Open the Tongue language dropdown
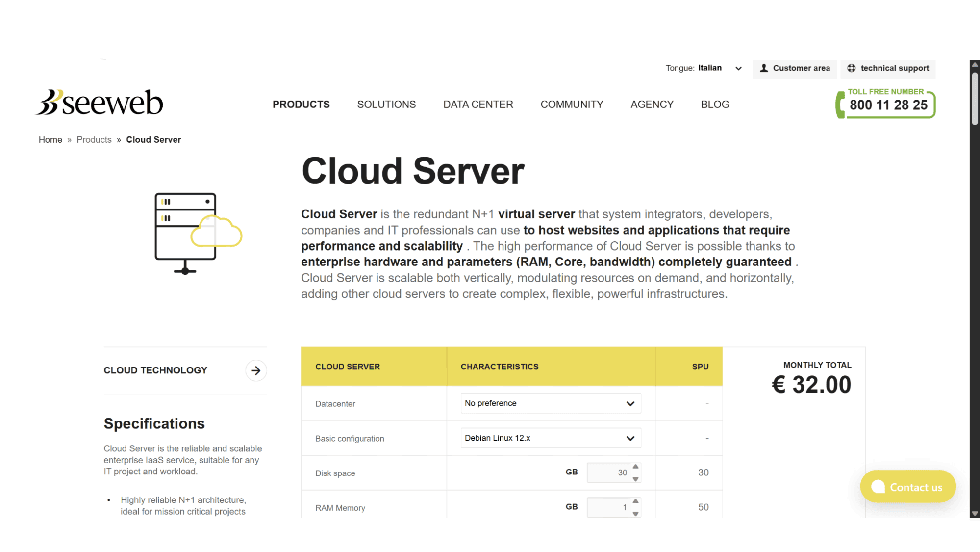This screenshot has width=980, height=552. pyautogui.click(x=720, y=68)
